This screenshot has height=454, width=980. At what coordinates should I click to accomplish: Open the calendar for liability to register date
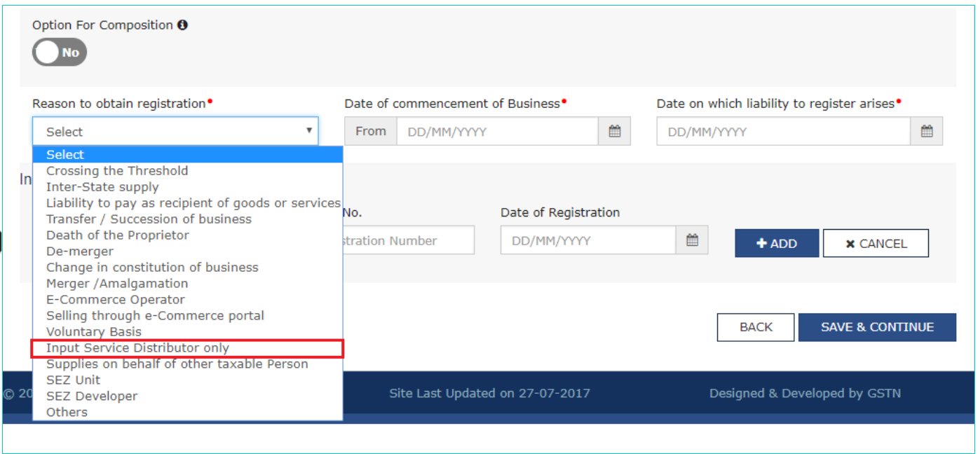pyautogui.click(x=927, y=131)
